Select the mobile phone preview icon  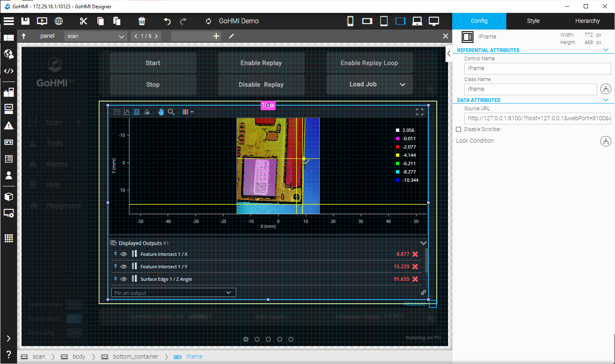pos(350,21)
